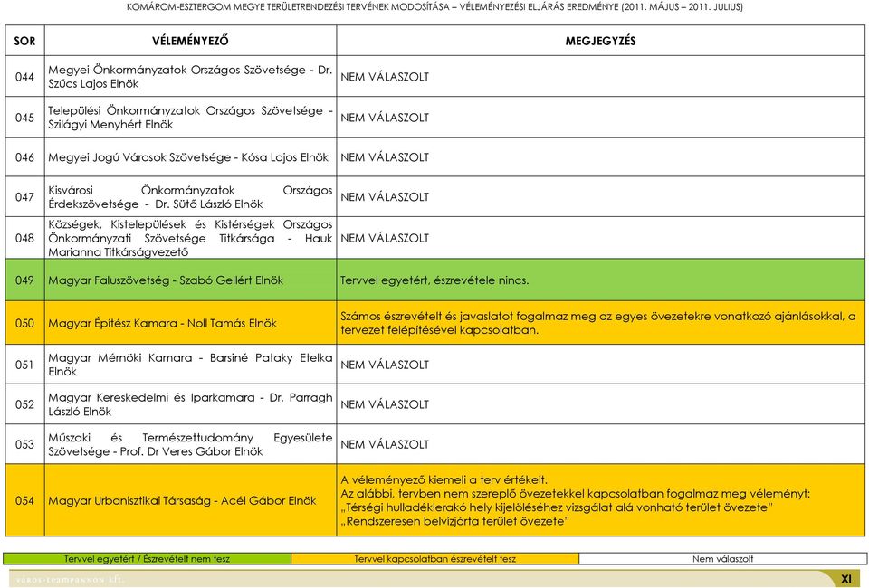Click row number 044
The width and height of the screenshot is (869, 588).
pyautogui.click(x=24, y=76)
